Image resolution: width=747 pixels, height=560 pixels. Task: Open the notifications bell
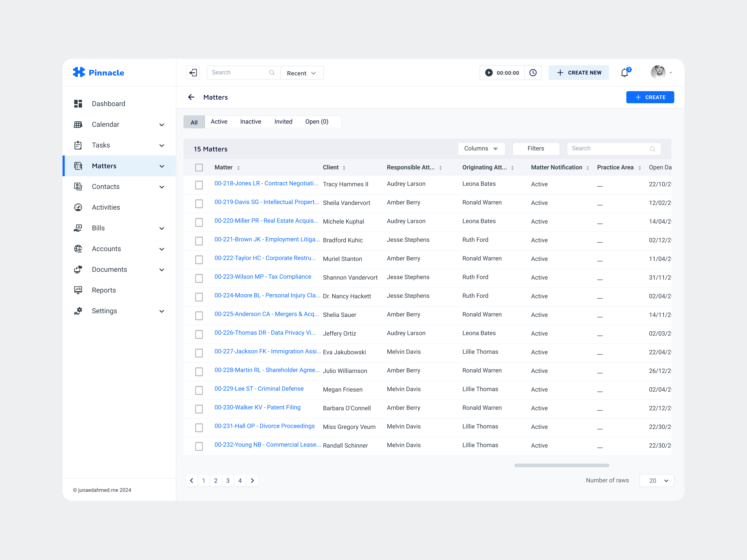[x=624, y=72]
